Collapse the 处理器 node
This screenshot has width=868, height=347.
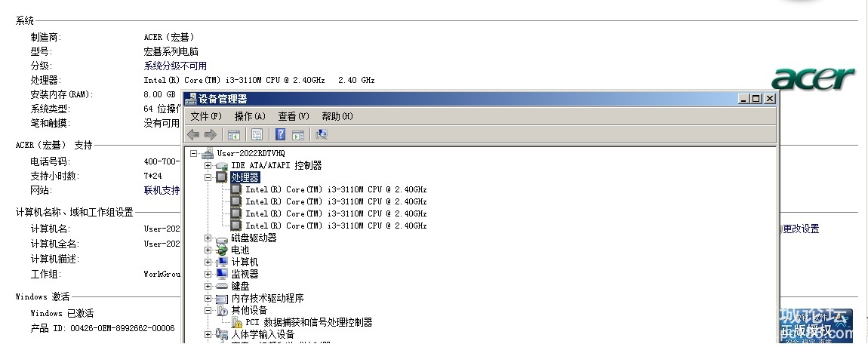click(208, 178)
